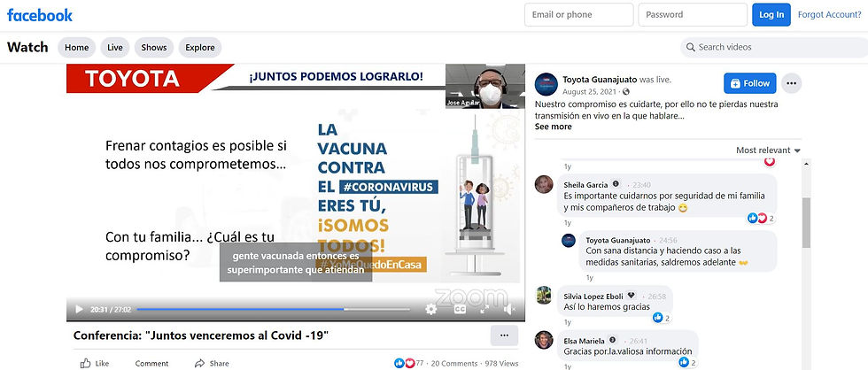
Task: Jump to 26:58 timestamp in Silvia's comment
Action: 656,297
